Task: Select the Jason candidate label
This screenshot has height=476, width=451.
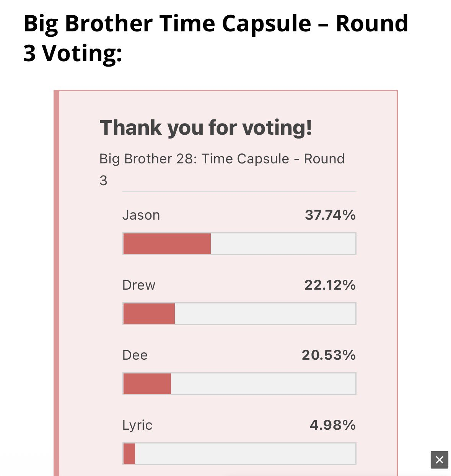Action: click(141, 215)
